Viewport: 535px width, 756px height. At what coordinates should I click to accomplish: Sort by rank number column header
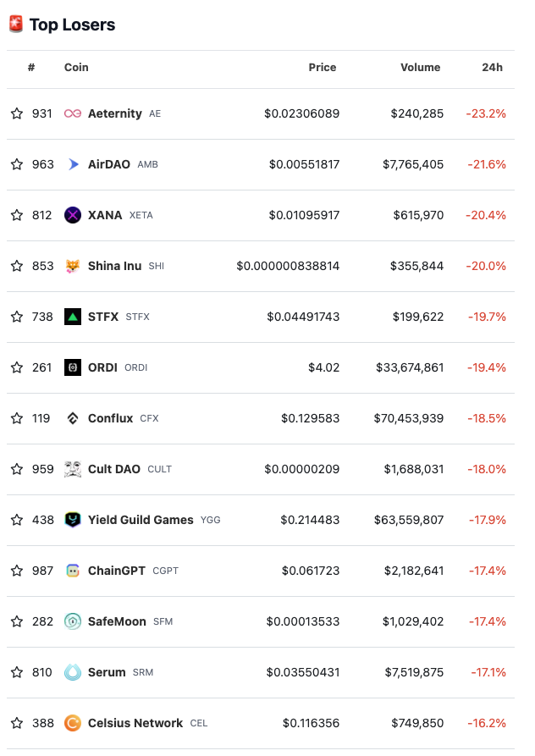(x=31, y=68)
